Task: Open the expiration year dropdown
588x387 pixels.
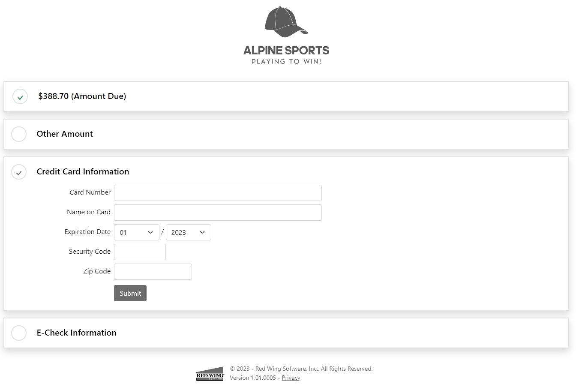Action: [x=188, y=232]
